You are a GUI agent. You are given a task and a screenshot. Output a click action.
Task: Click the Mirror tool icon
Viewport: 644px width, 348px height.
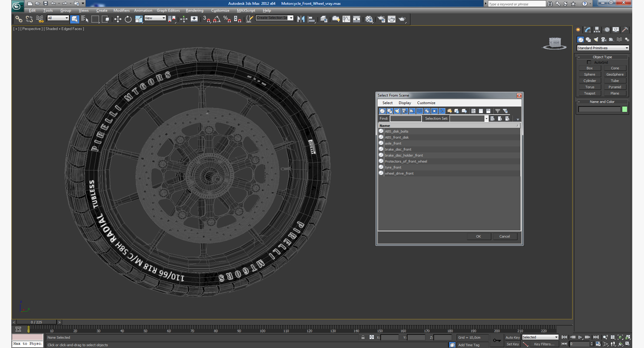[301, 19]
